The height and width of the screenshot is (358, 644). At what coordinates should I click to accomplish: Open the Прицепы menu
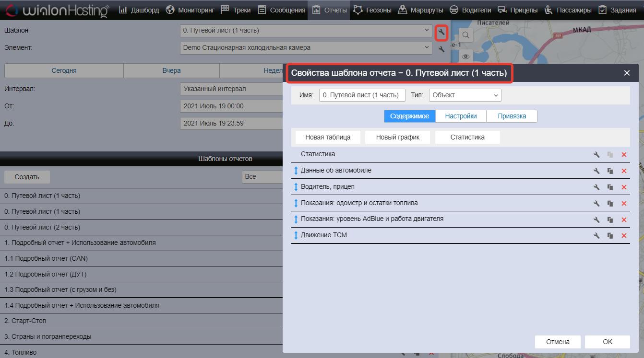click(x=517, y=10)
